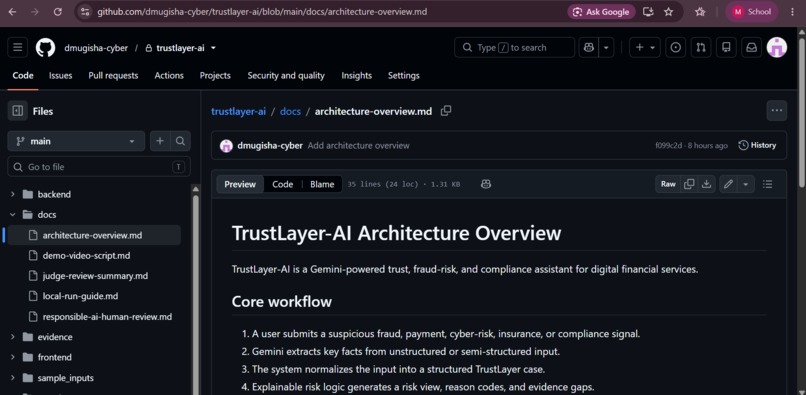Add a file with the plus button
Screen dimensions: 806x395
[160, 141]
